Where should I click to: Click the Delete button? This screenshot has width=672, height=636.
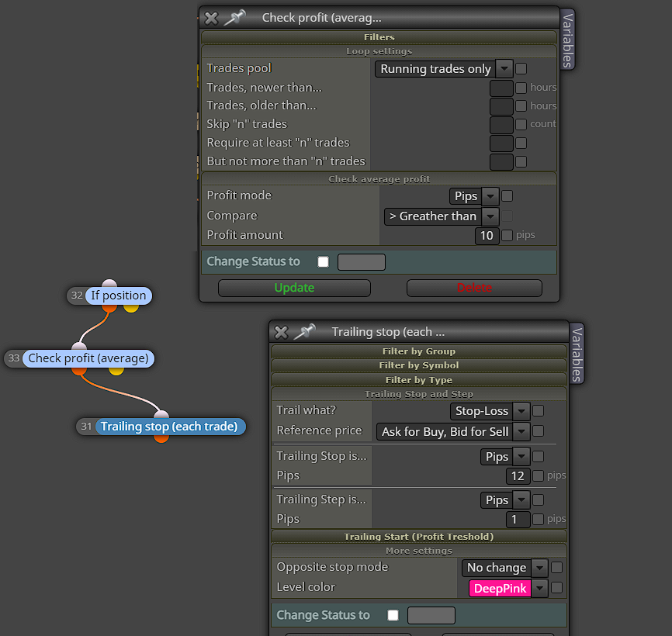tap(474, 288)
